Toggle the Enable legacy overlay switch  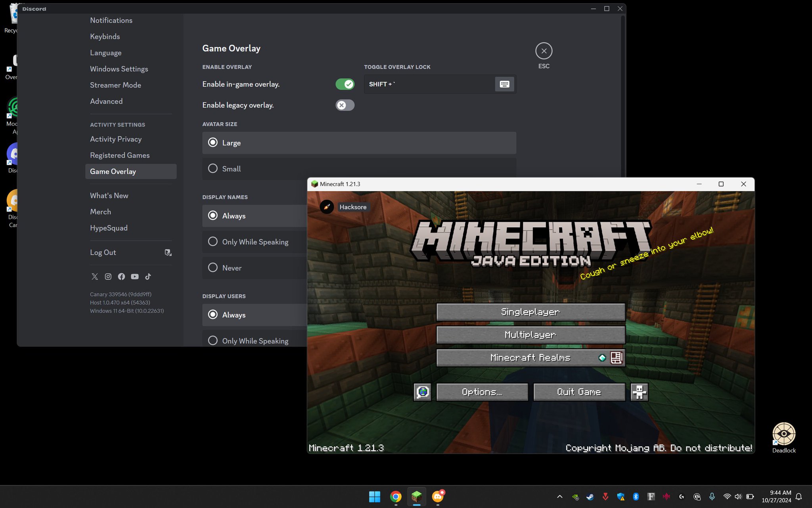(345, 105)
